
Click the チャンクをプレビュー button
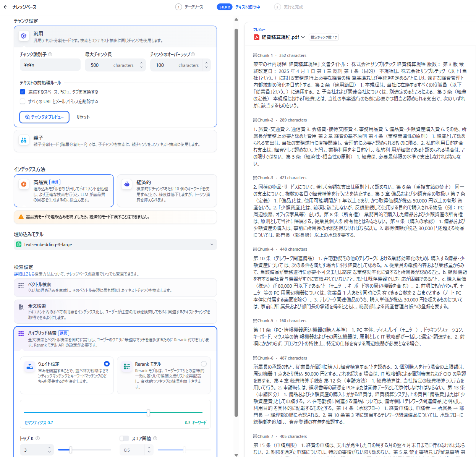tap(44, 117)
